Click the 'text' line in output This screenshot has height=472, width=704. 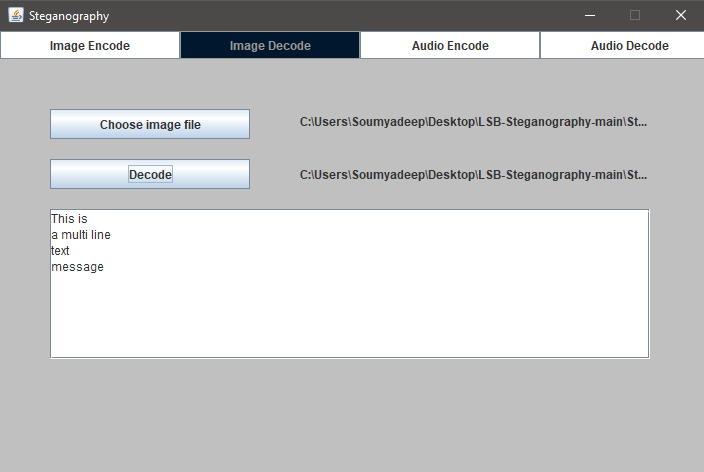pos(60,251)
